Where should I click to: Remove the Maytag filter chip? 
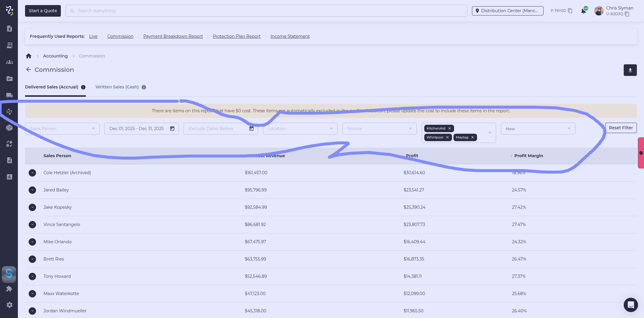pyautogui.click(x=473, y=137)
